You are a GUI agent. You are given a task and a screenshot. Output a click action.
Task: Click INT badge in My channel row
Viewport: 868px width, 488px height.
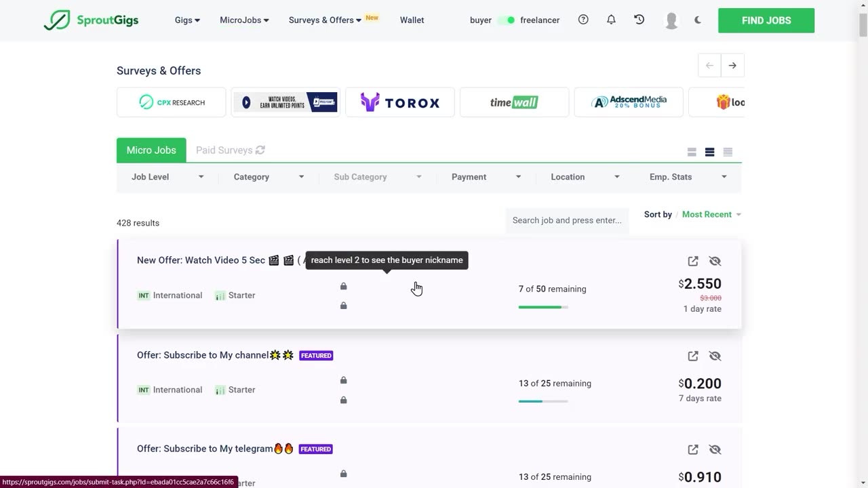click(144, 390)
